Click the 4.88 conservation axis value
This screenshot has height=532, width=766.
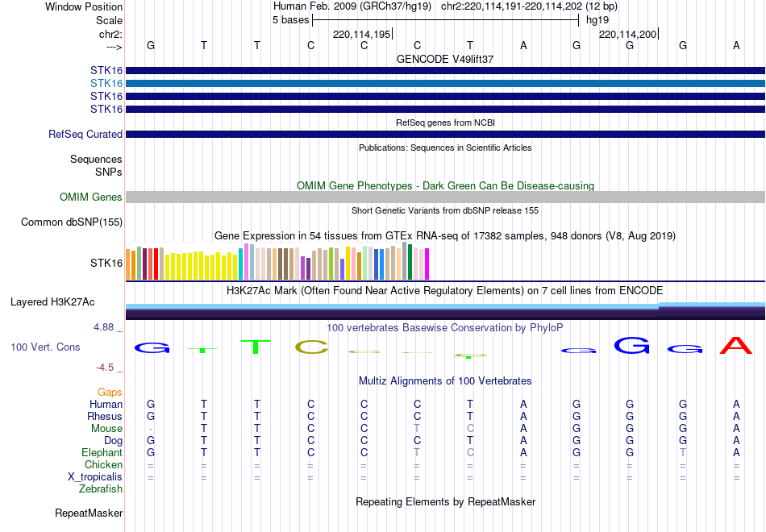[x=103, y=327]
